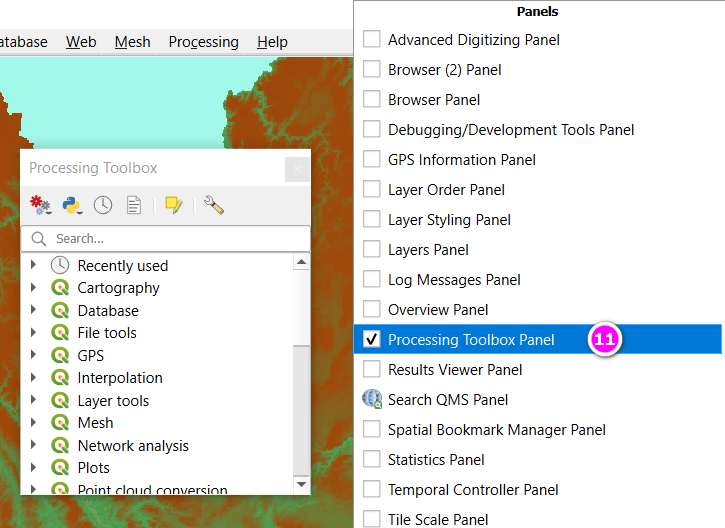Viewport: 725px width, 528px height.
Task: Select the Recently used tree label
Action: pos(123,265)
